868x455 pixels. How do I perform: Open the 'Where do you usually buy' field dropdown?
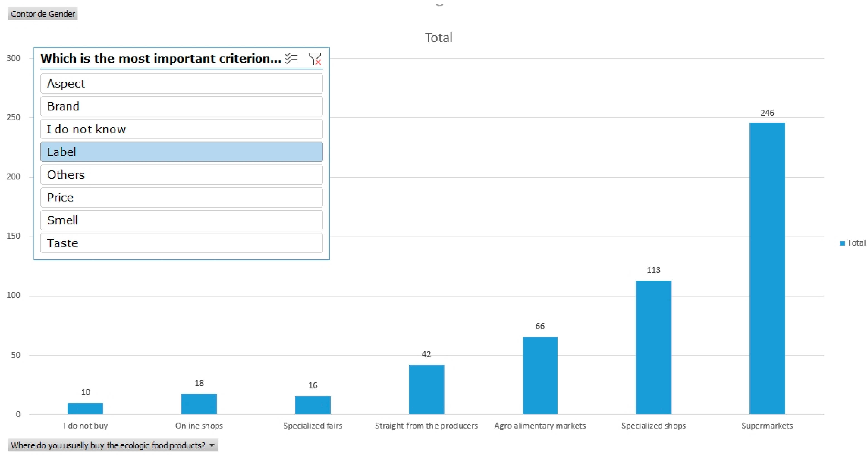pyautogui.click(x=212, y=445)
